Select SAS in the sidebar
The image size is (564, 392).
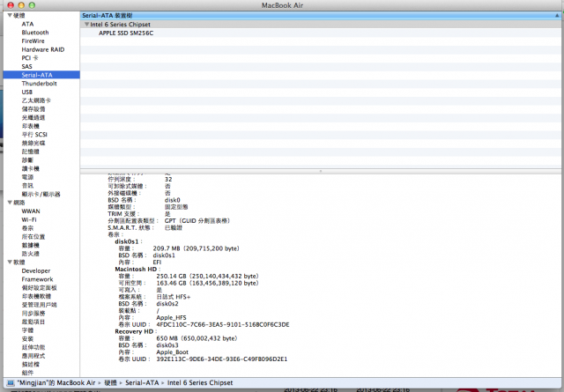[26, 67]
